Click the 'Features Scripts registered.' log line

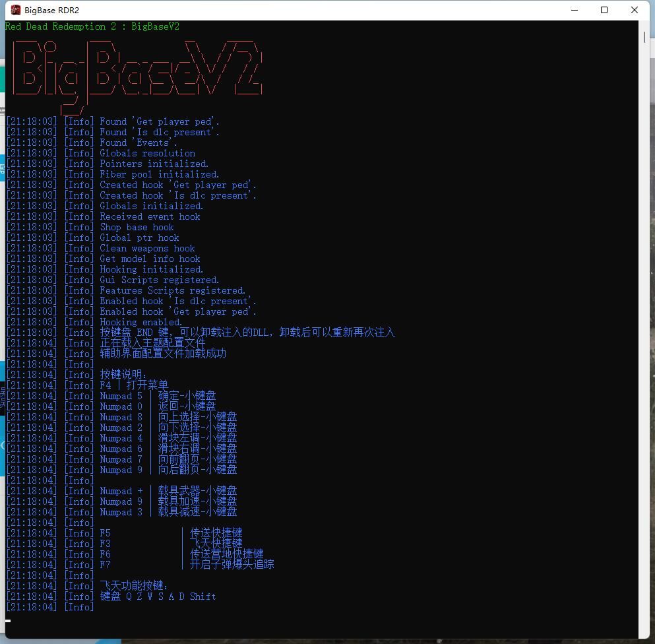(x=126, y=290)
